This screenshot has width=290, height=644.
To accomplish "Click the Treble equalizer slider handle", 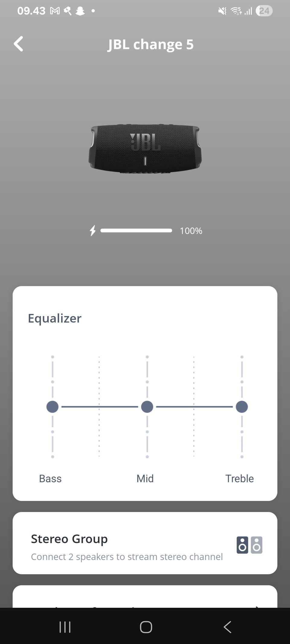I will click(242, 407).
